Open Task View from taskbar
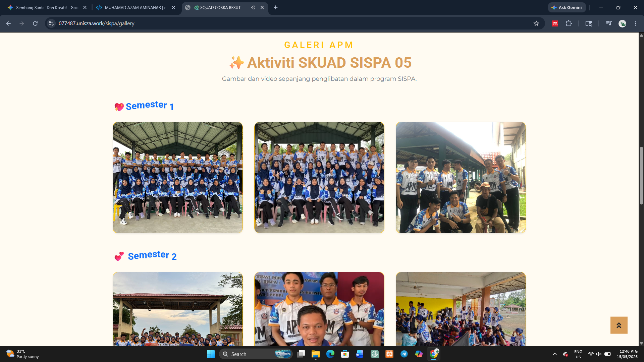 (301, 354)
